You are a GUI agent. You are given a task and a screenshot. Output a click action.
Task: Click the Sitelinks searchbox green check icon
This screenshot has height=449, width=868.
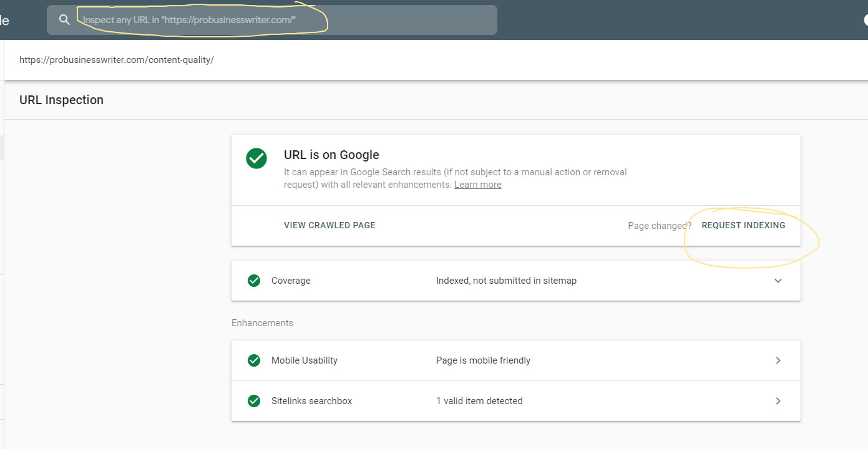pos(254,401)
